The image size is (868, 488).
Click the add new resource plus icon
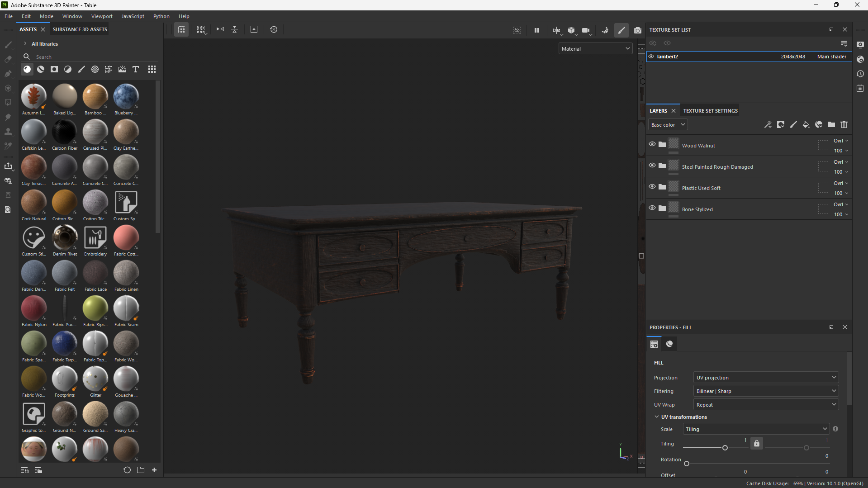click(x=154, y=470)
